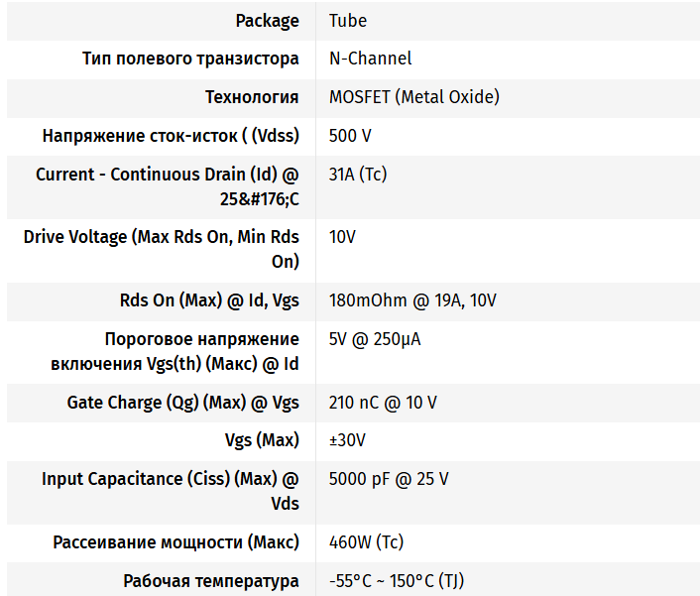Click the "Тип полевого транзистора" label

click(x=190, y=59)
